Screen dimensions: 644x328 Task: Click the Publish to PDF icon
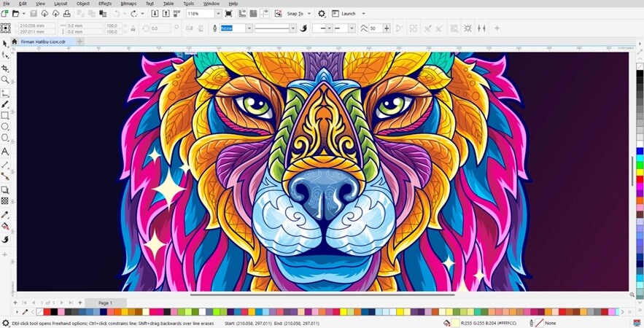tap(177, 14)
